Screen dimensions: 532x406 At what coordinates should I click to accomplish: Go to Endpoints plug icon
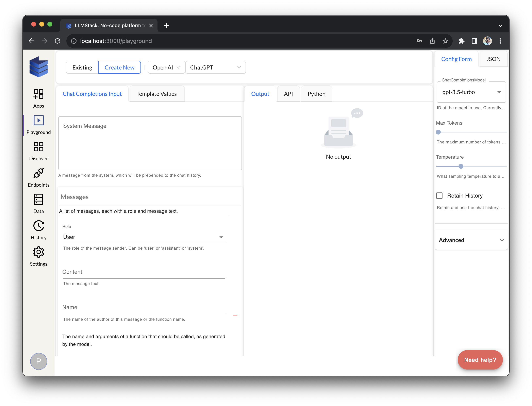pyautogui.click(x=38, y=173)
